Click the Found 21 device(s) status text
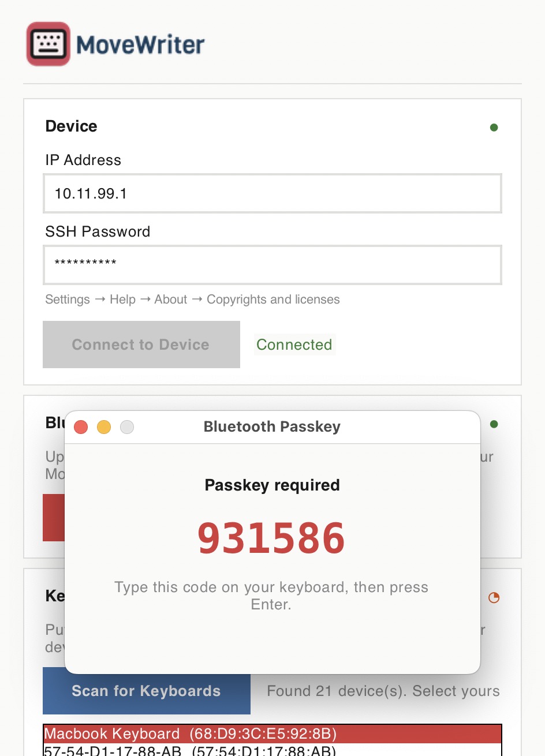This screenshot has width=545, height=756. pos(383,691)
